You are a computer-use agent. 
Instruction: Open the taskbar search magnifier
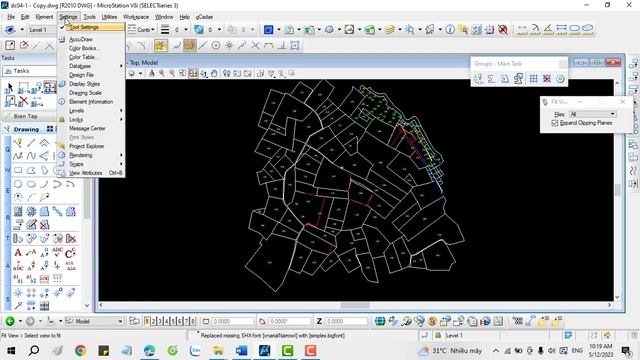(x=34, y=350)
